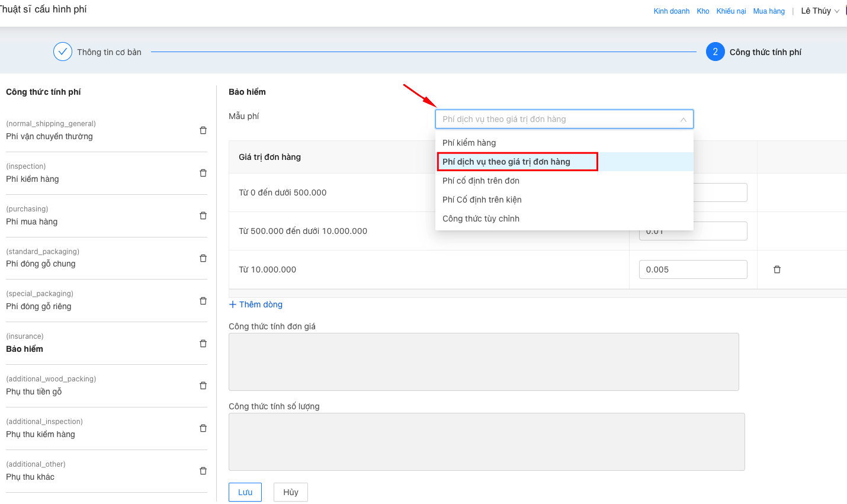The height and width of the screenshot is (504, 847).
Task: Delete the Phí kiểm hàng fee entry
Action: [203, 173]
